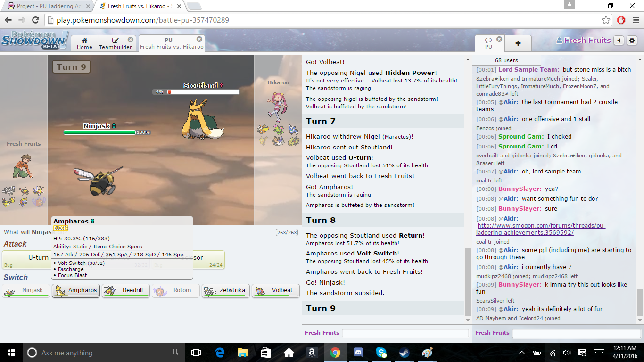The height and width of the screenshot is (362, 644).
Task: Click BunnySlayer's name beside 'yea?'
Action: click(x=520, y=189)
